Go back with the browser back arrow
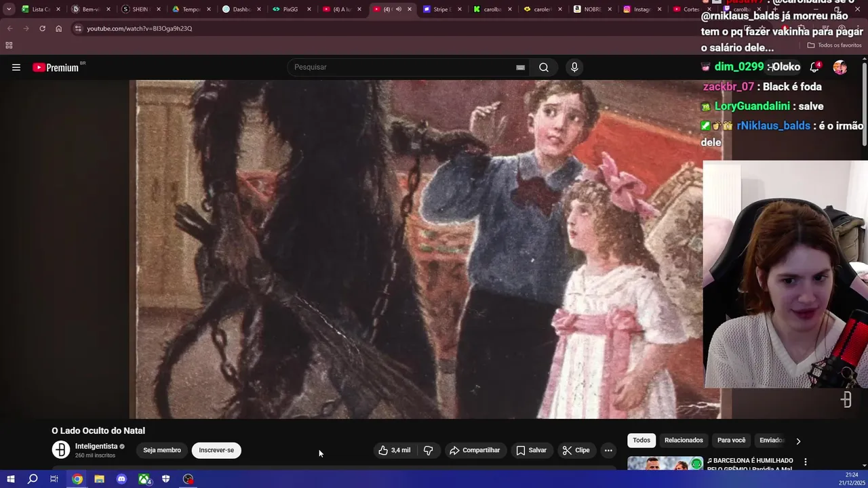Viewport: 868px width, 488px height. (x=9, y=28)
